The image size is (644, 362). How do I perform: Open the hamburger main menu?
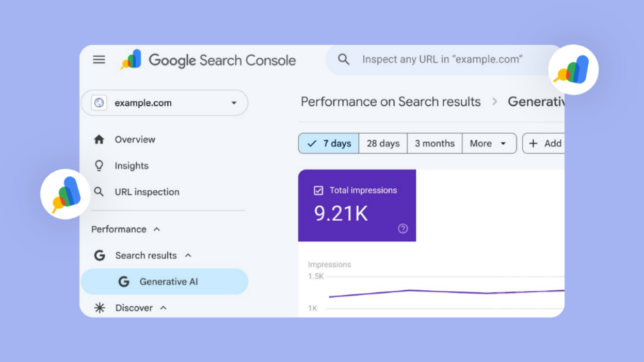pos(99,60)
